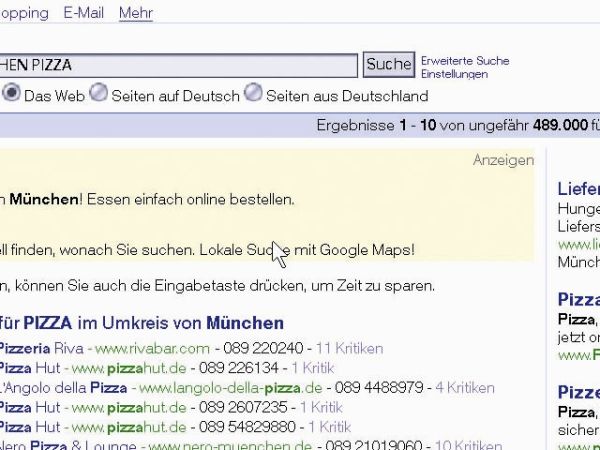The width and height of the screenshot is (600, 450).
Task: Open 1 Kritik for Pizza Hut 089 226134
Action: click(x=313, y=368)
